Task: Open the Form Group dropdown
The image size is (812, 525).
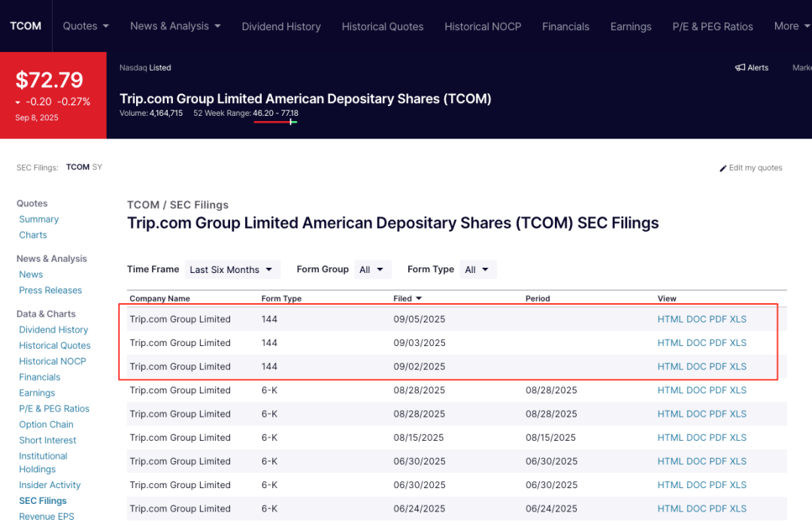Action: (x=371, y=269)
